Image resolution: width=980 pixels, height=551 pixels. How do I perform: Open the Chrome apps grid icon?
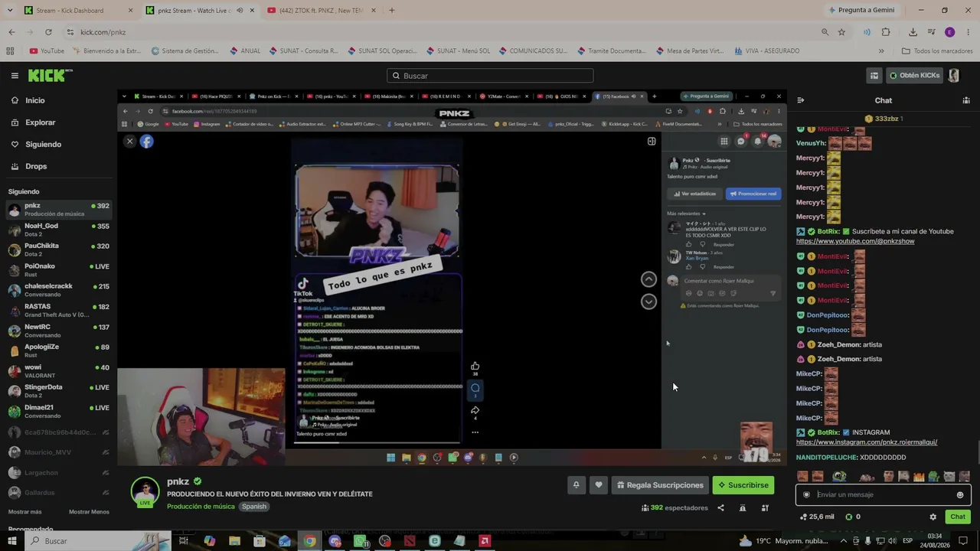point(10,51)
